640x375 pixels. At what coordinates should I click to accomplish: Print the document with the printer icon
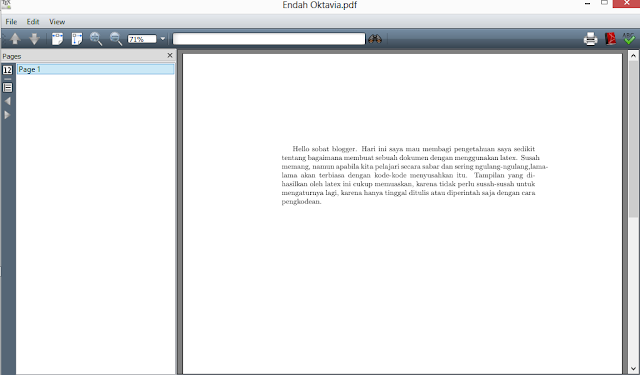click(x=590, y=39)
